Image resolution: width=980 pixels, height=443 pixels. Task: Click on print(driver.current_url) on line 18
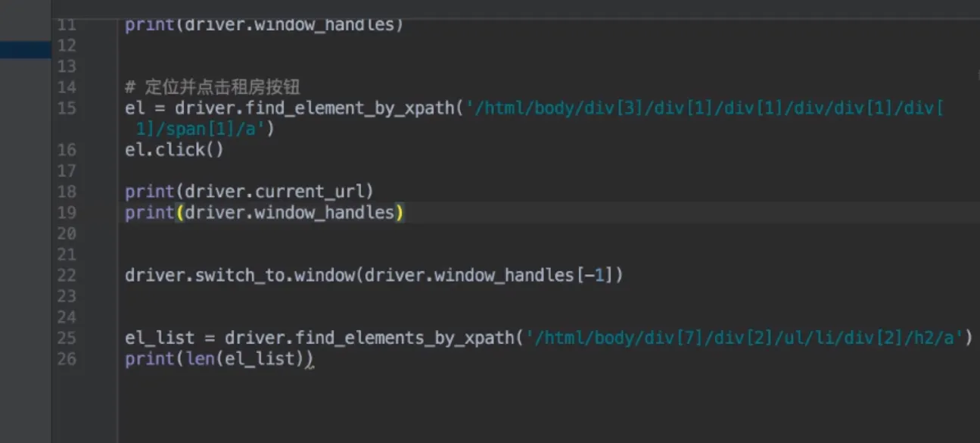249,192
